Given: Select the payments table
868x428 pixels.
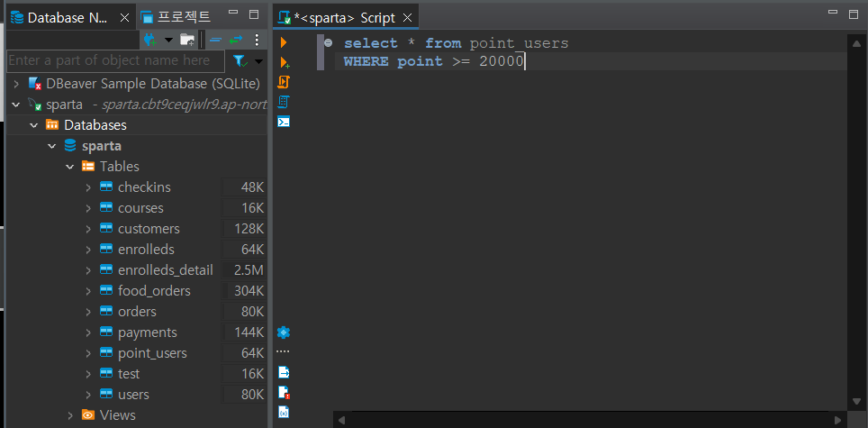Looking at the screenshot, I should pyautogui.click(x=148, y=332).
